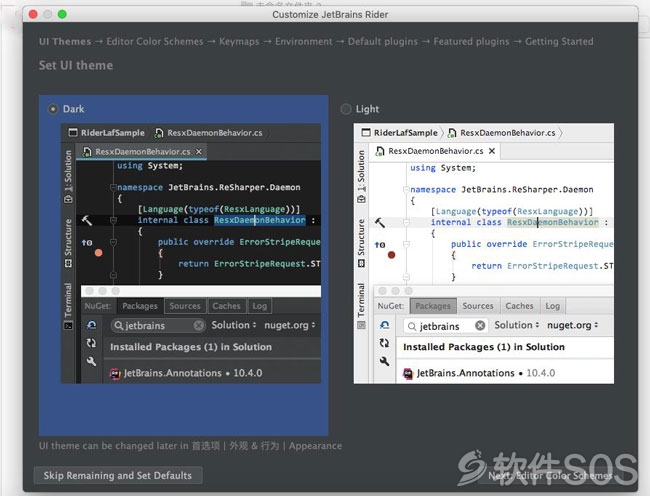Click Log tab in dark preview
650x496 pixels.
[x=260, y=306]
